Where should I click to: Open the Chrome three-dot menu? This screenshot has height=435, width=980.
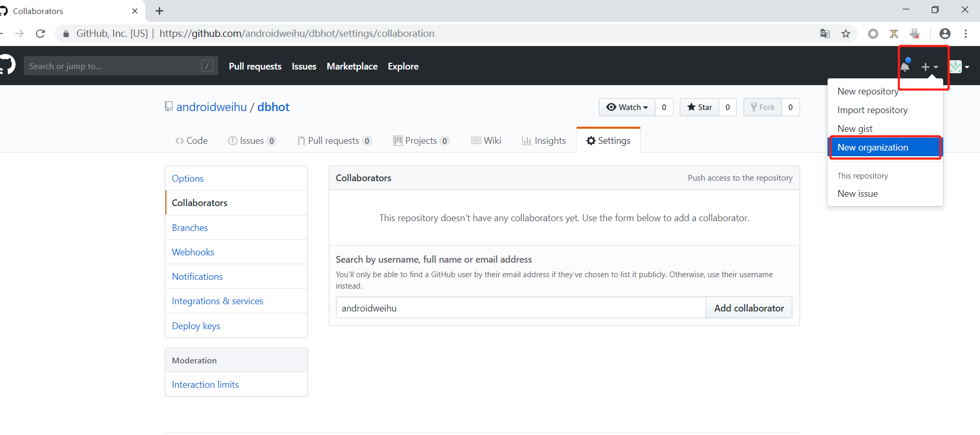965,34
